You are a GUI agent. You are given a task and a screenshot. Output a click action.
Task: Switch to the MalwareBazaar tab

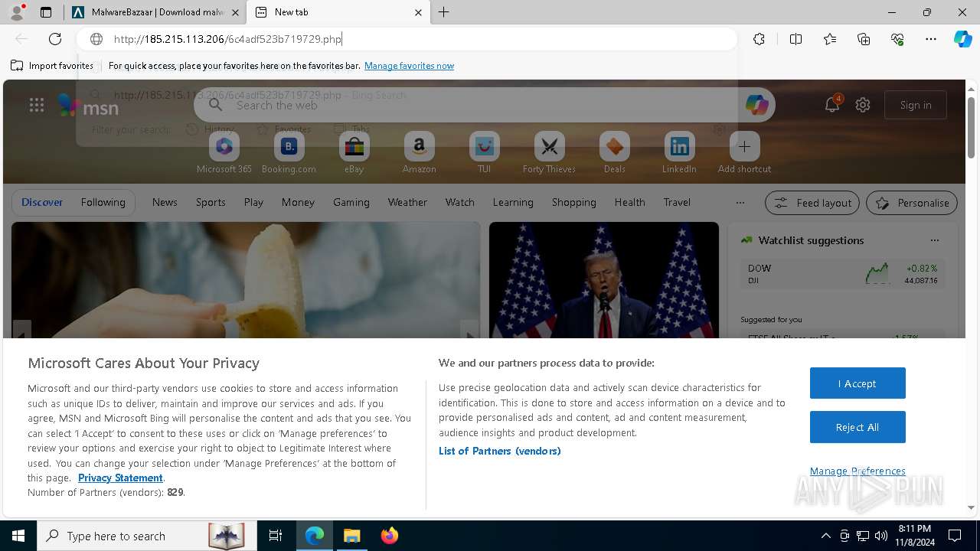(156, 12)
